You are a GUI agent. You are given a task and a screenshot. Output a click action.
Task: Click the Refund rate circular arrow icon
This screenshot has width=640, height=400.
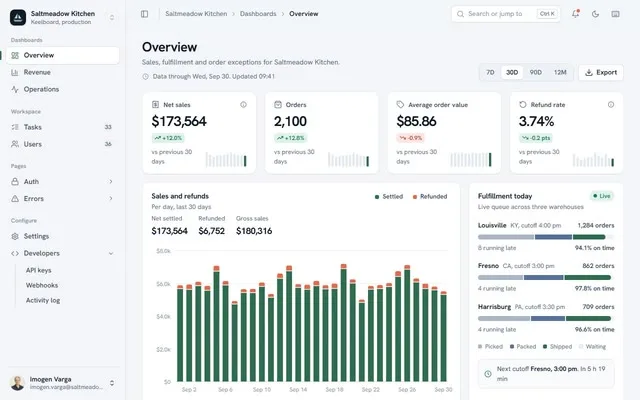(523, 105)
